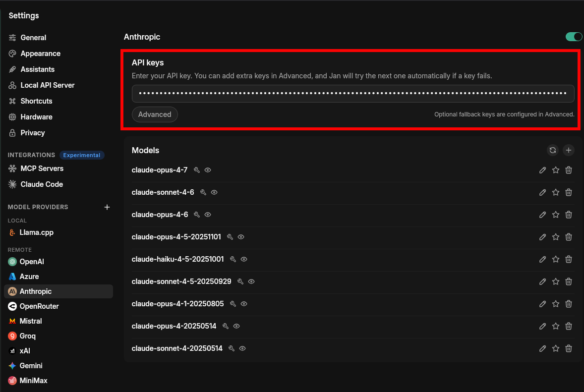Edit the claude-opus-4-5-20251101 model

[543, 237]
